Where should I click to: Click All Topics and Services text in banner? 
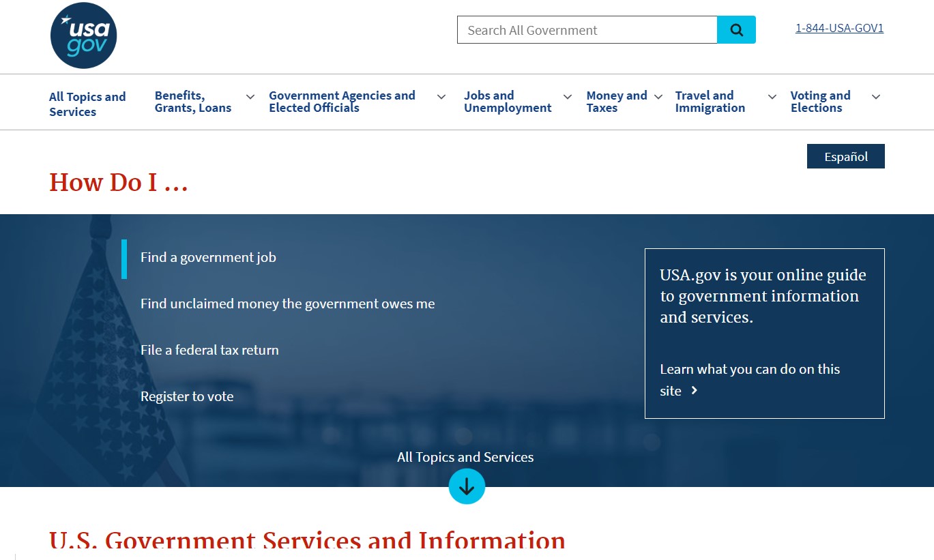pyautogui.click(x=465, y=457)
